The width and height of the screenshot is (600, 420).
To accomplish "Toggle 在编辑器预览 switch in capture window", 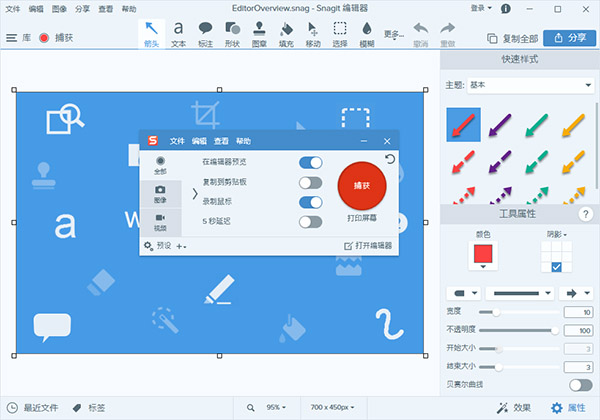I will pyautogui.click(x=310, y=163).
